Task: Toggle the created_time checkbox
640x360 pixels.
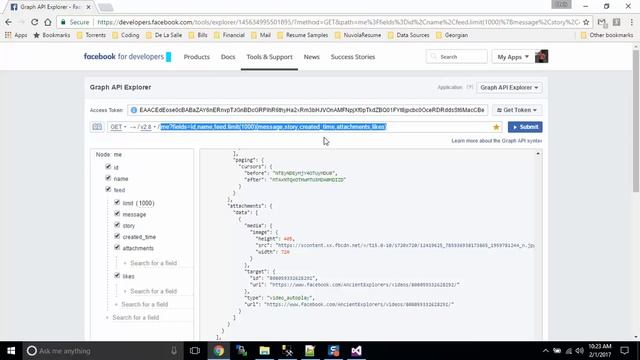Action: 117,236
